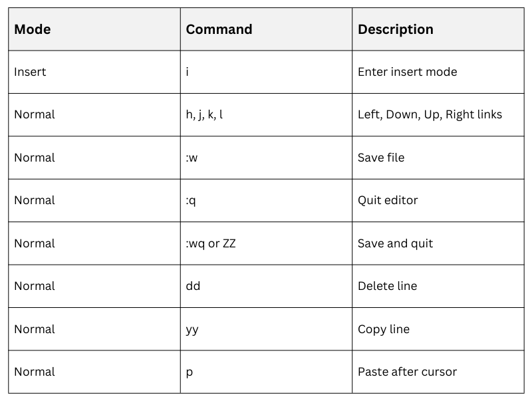The image size is (532, 399).
Task: Select the 'Save and quit' description
Action: [395, 243]
